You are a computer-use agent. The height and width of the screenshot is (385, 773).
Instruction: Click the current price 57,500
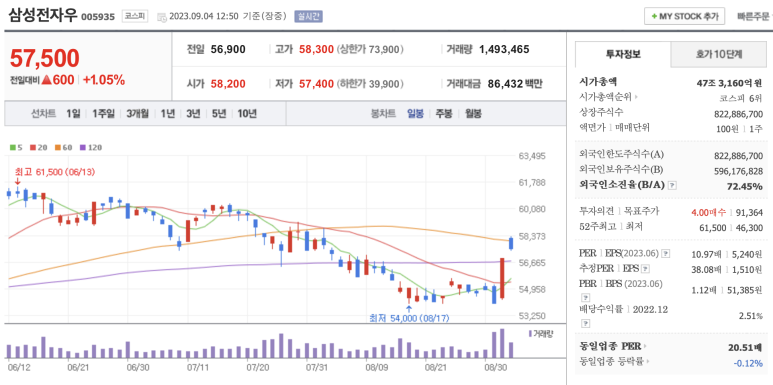[44, 58]
